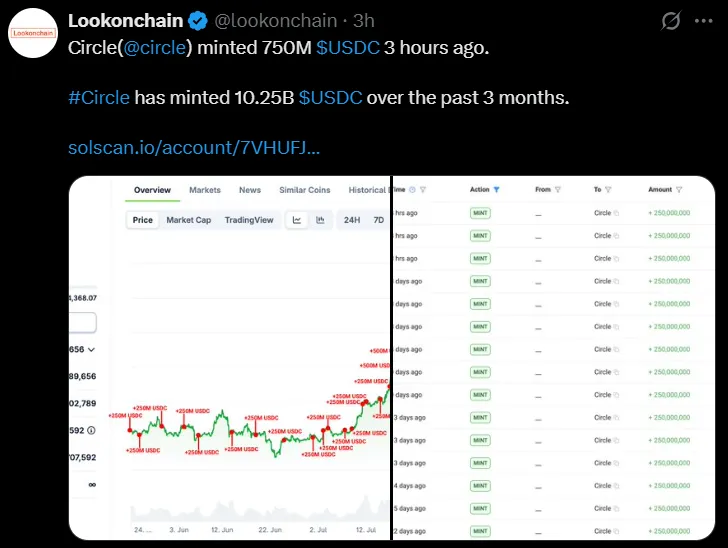Open the solscan.io account link
728x548 pixels.
coord(193,147)
